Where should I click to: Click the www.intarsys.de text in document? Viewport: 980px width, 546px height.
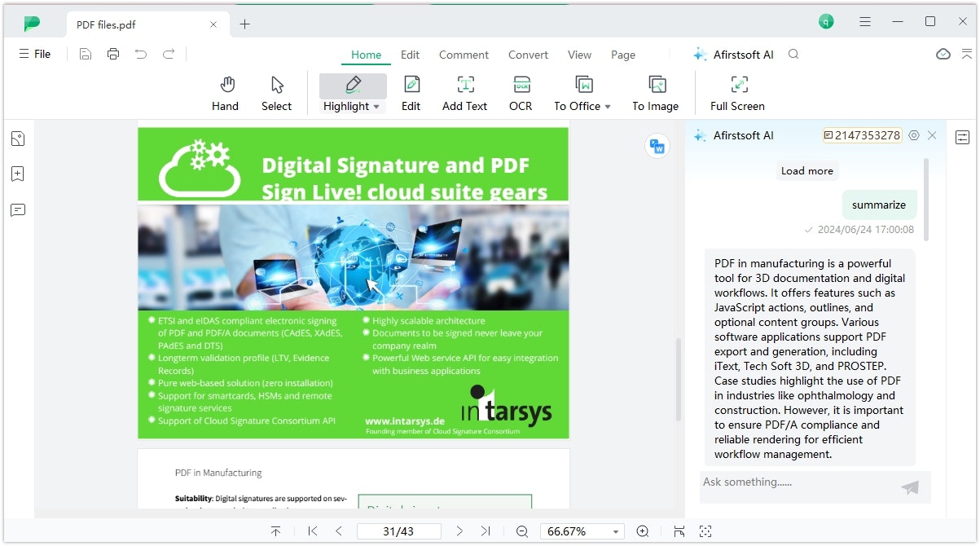(405, 421)
